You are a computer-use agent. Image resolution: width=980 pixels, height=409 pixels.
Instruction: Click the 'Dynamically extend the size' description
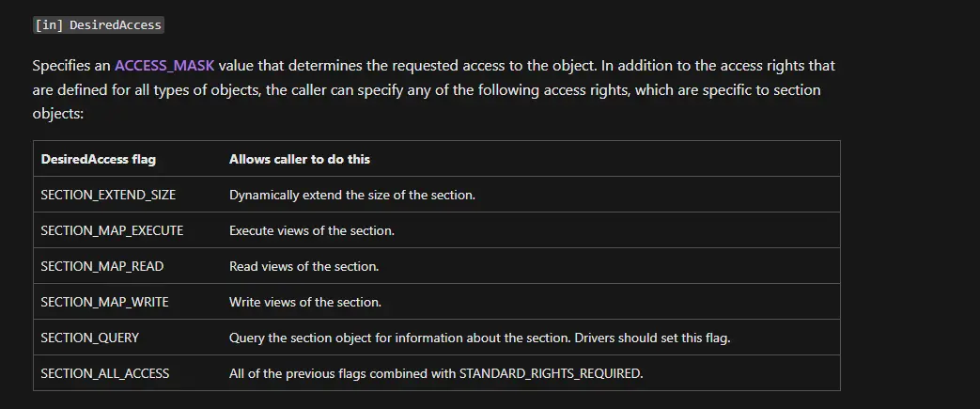351,196
